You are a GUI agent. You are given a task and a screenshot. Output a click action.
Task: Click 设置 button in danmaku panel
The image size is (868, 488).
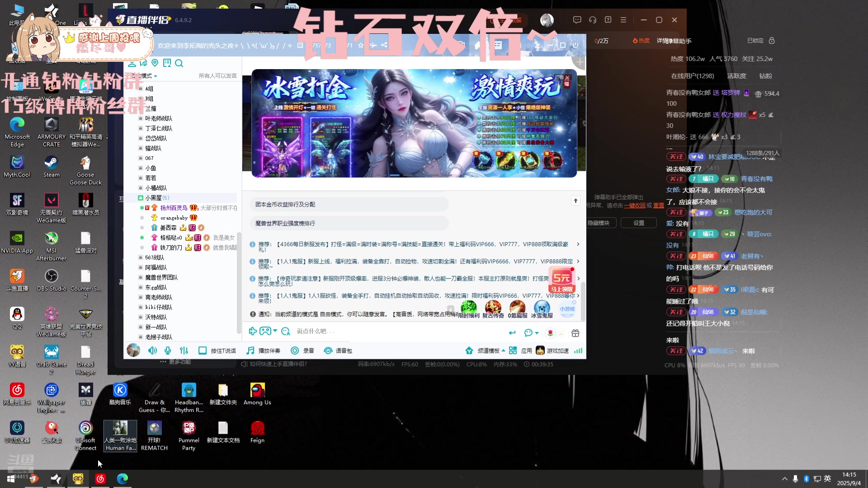click(639, 223)
